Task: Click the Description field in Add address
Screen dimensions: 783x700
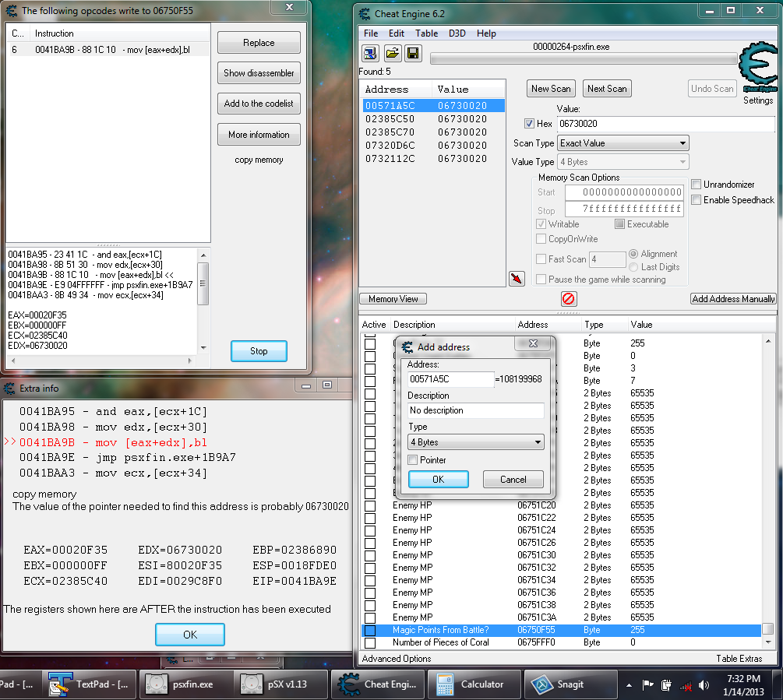Action: pyautogui.click(x=475, y=410)
